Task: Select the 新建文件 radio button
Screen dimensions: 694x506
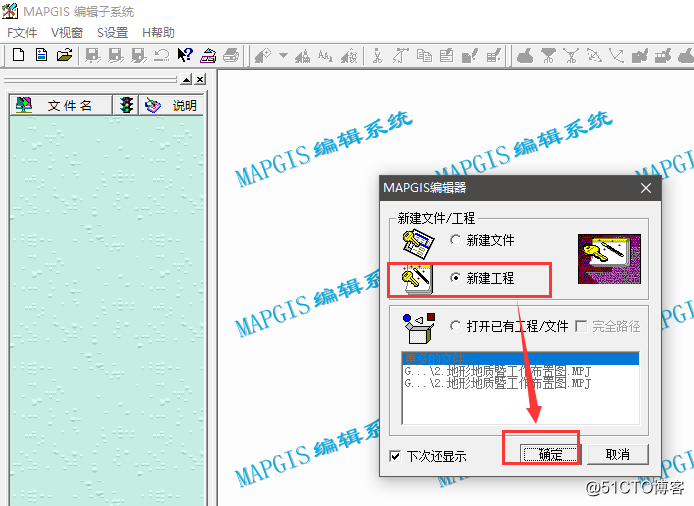Action: tap(455, 240)
